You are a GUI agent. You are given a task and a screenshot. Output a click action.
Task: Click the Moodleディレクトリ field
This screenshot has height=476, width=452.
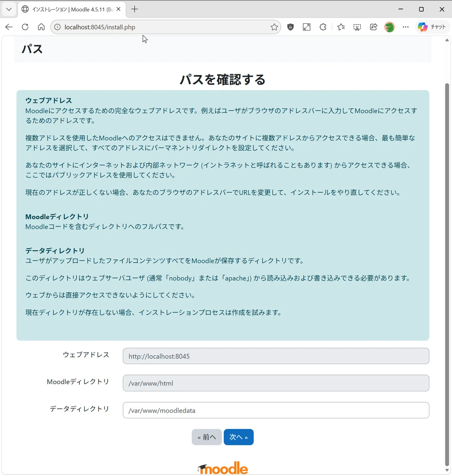(x=276, y=383)
